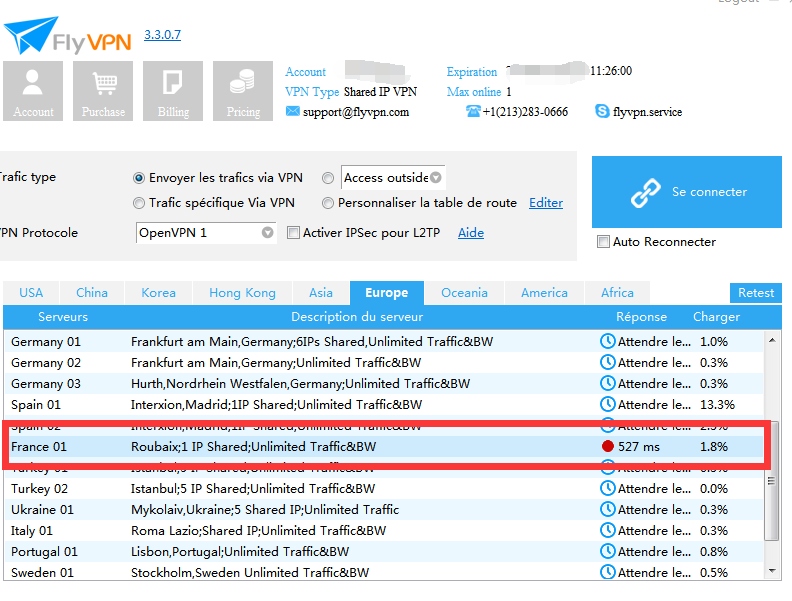Switch to the Asia tab
This screenshot has height=601, width=792.
321,293
